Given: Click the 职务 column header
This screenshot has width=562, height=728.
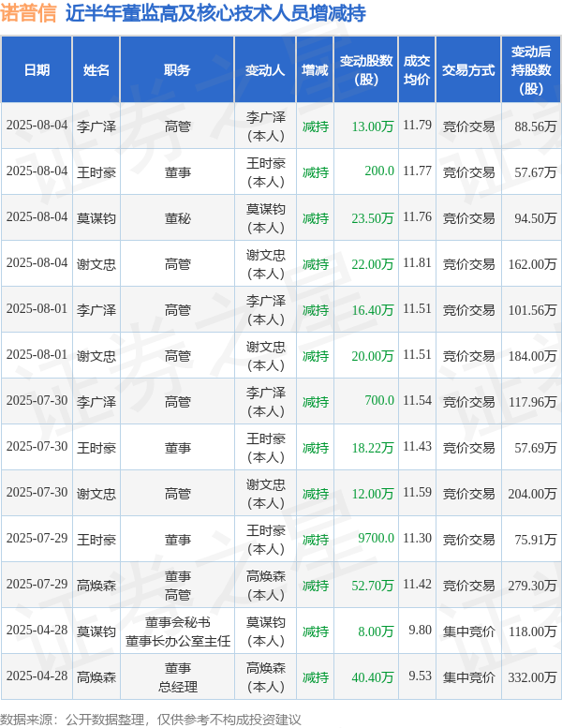Looking at the screenshot, I should [x=177, y=69].
